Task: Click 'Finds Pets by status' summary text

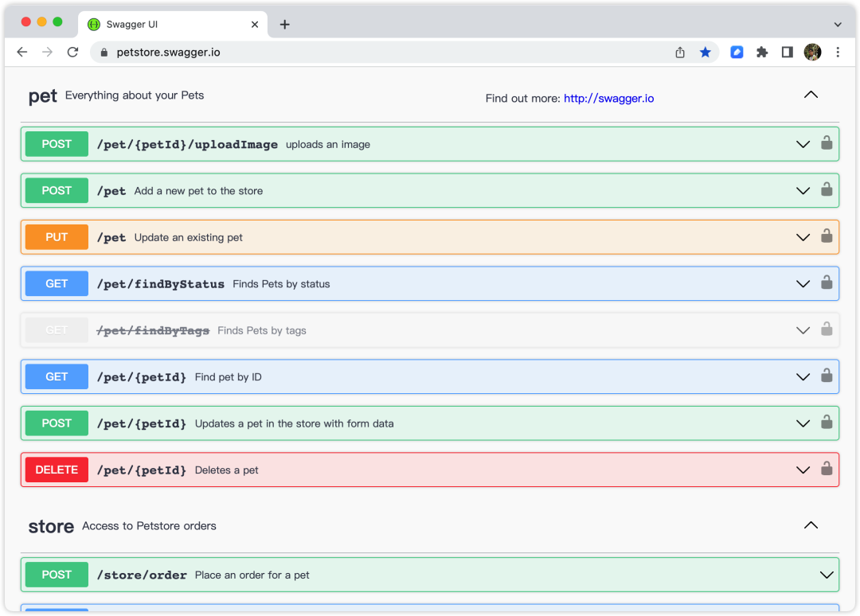Action: click(x=281, y=284)
